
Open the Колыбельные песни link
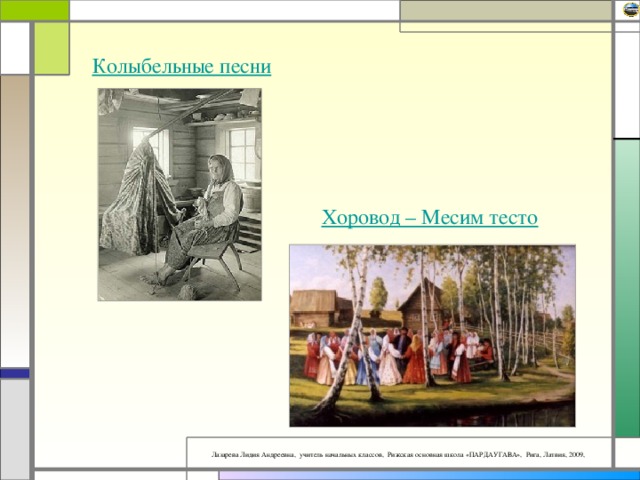click(x=182, y=67)
